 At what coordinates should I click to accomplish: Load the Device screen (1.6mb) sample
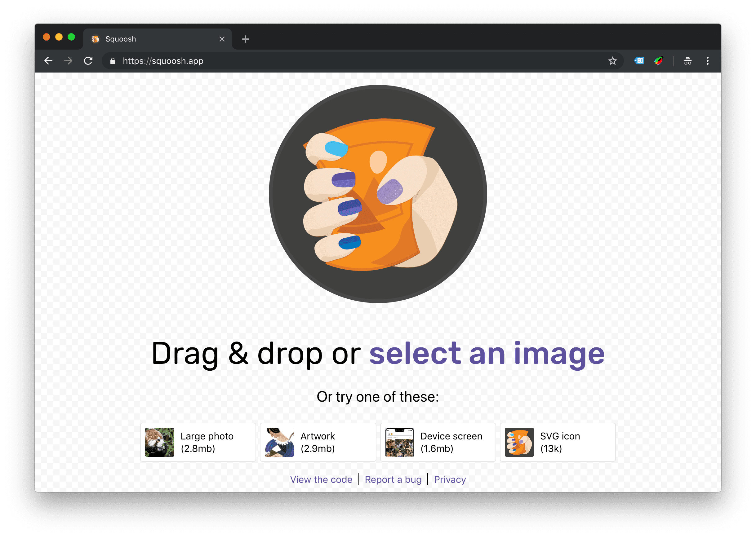[438, 442]
